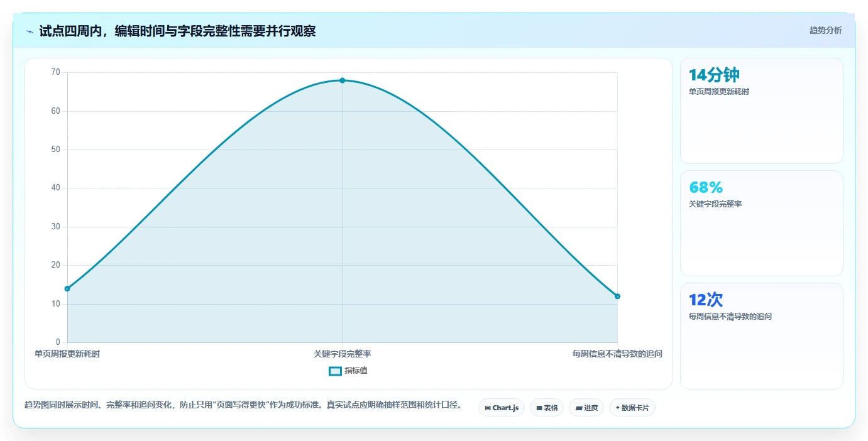Click the 趋势分析 label in the header
The height and width of the screenshot is (441, 868).
[825, 31]
